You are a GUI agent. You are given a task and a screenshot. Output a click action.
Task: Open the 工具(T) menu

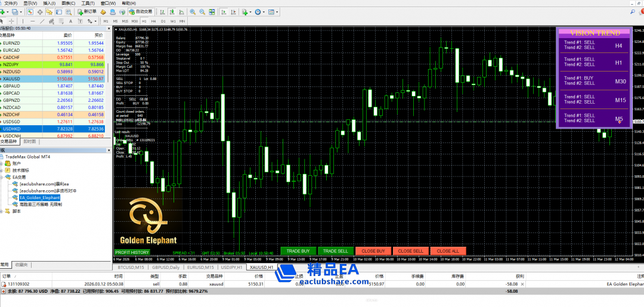point(87,3)
